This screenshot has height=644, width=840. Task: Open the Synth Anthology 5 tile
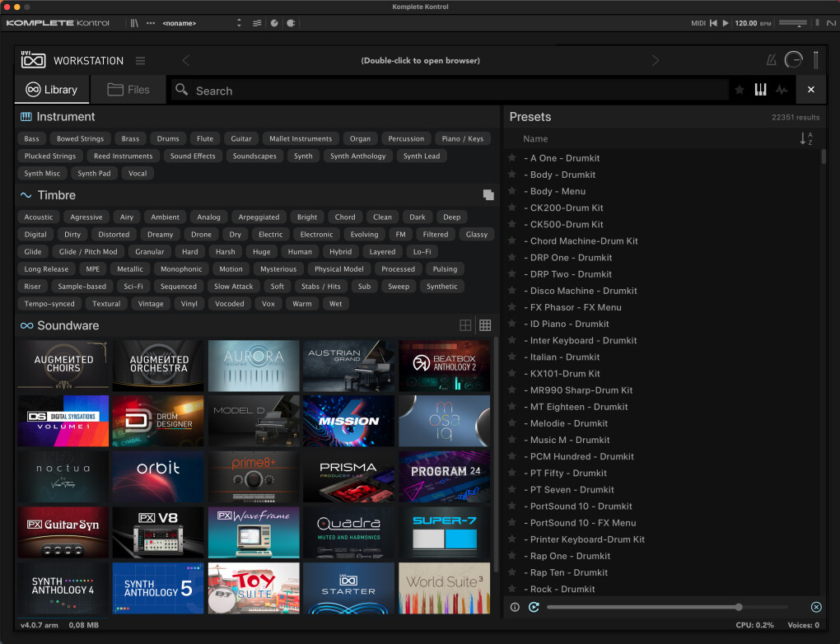pyautogui.click(x=158, y=588)
